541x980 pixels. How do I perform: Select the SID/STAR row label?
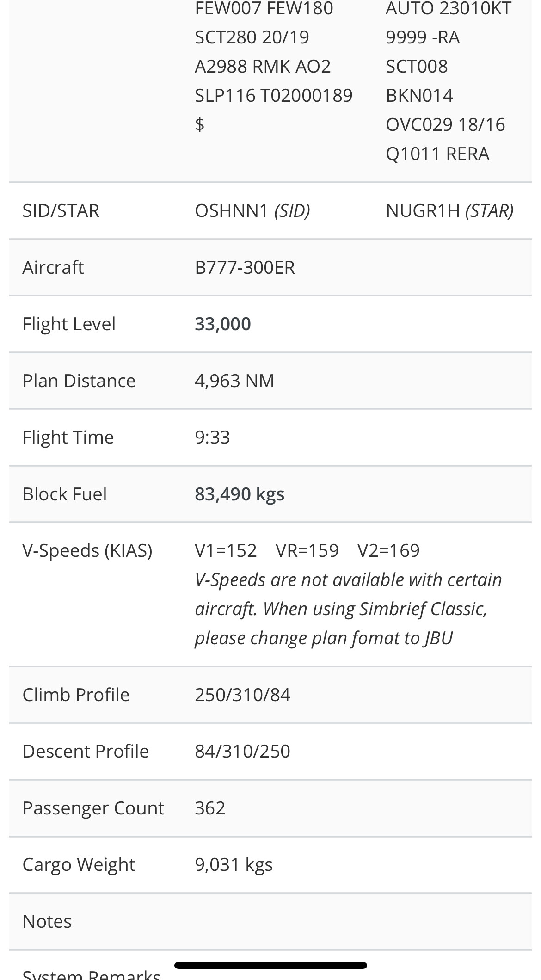[x=61, y=211]
